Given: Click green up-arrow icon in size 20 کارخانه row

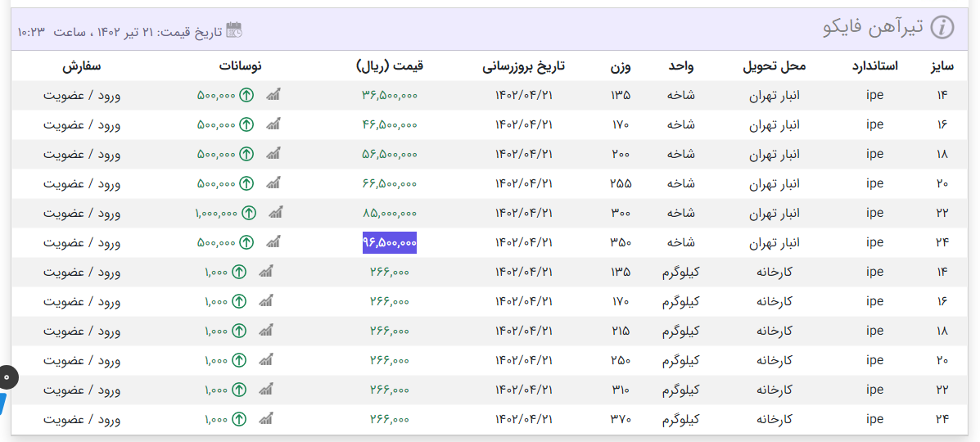Looking at the screenshot, I should tap(238, 361).
